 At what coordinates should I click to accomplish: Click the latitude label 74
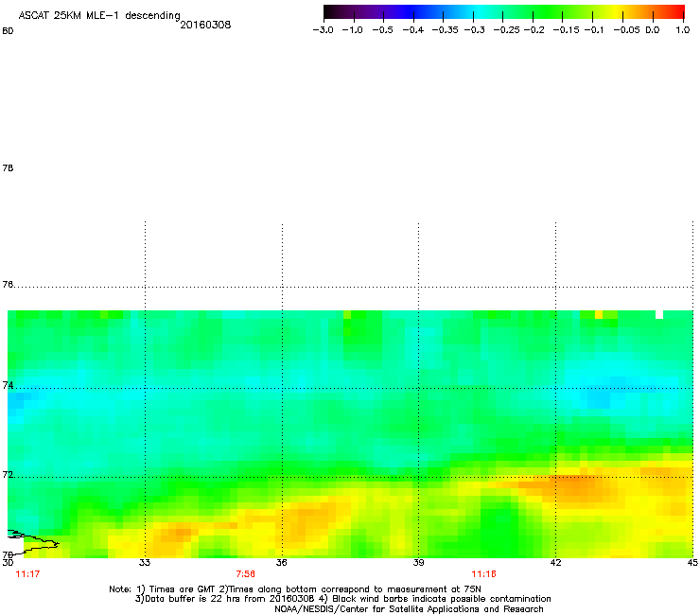point(8,385)
